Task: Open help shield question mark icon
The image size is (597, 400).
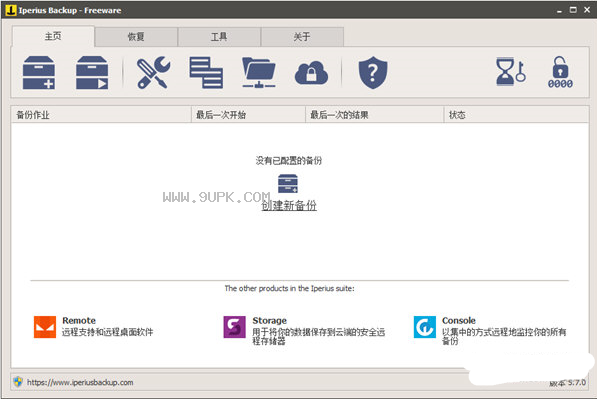Action: (x=373, y=72)
